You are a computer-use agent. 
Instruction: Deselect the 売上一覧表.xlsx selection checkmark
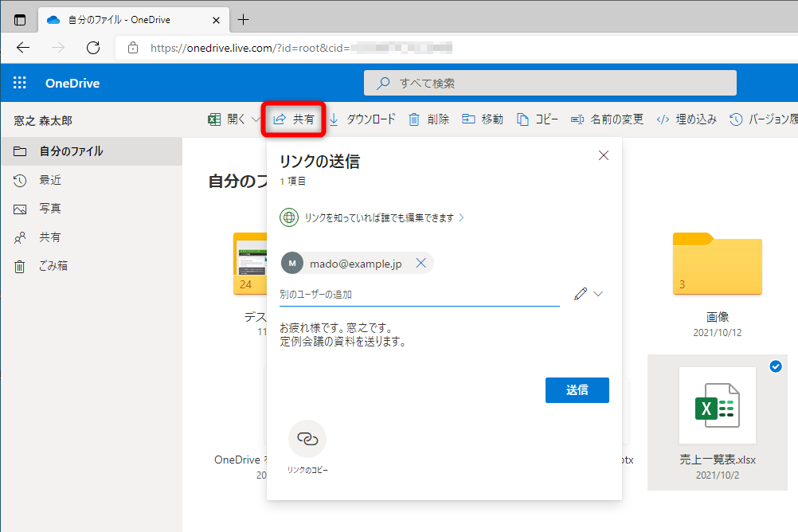[776, 366]
